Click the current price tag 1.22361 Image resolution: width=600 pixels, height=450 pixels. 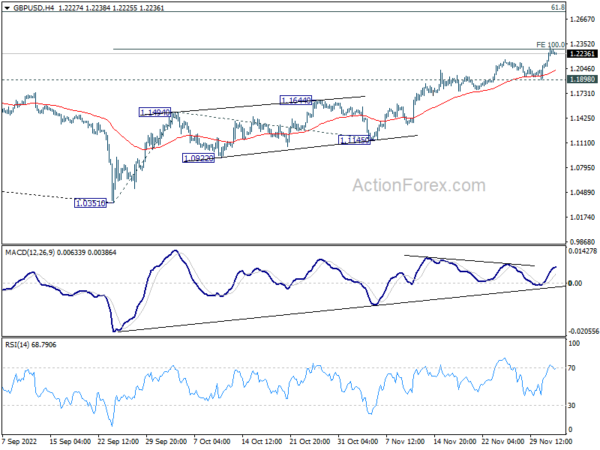pos(582,54)
